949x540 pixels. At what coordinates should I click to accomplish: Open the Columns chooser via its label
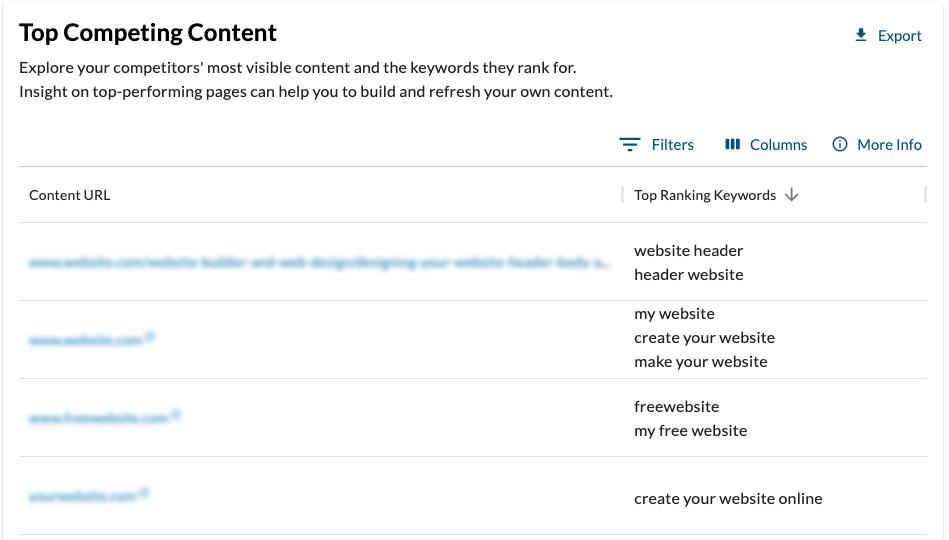(x=778, y=145)
